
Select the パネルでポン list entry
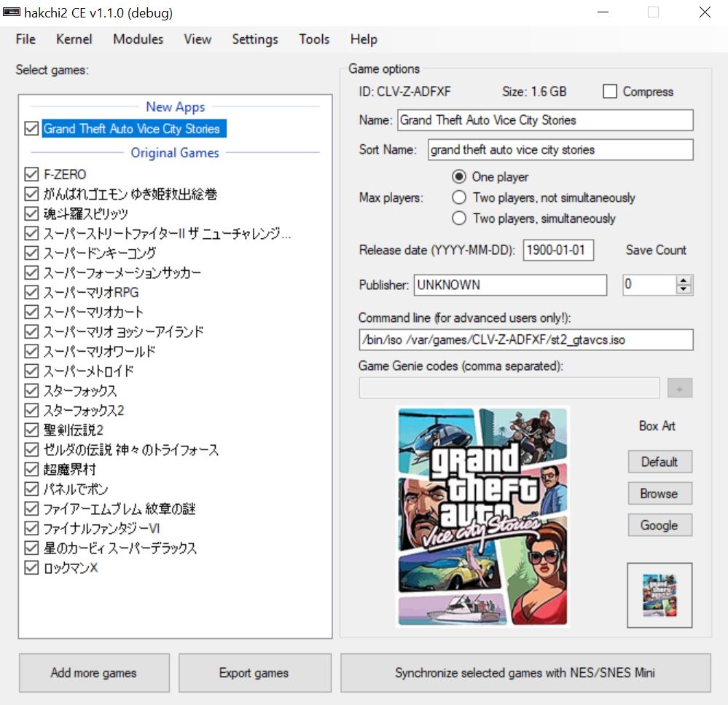pyautogui.click(x=75, y=489)
